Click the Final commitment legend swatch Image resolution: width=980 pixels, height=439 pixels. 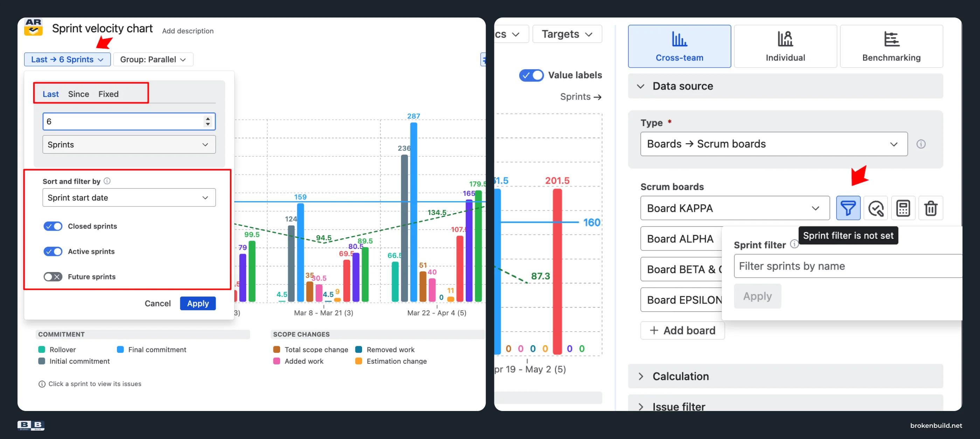(120, 349)
